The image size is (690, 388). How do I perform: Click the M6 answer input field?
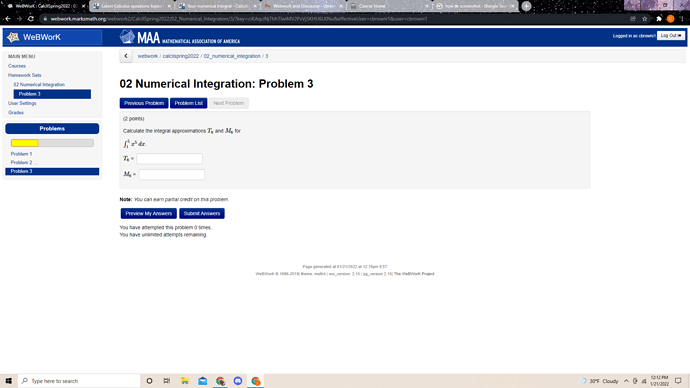172,175
